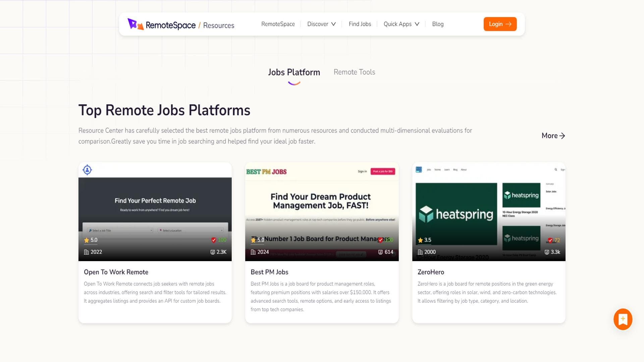Viewport: 644px width, 362px height.
Task: Open the Best PM Jobs title link
Action: [x=269, y=272]
